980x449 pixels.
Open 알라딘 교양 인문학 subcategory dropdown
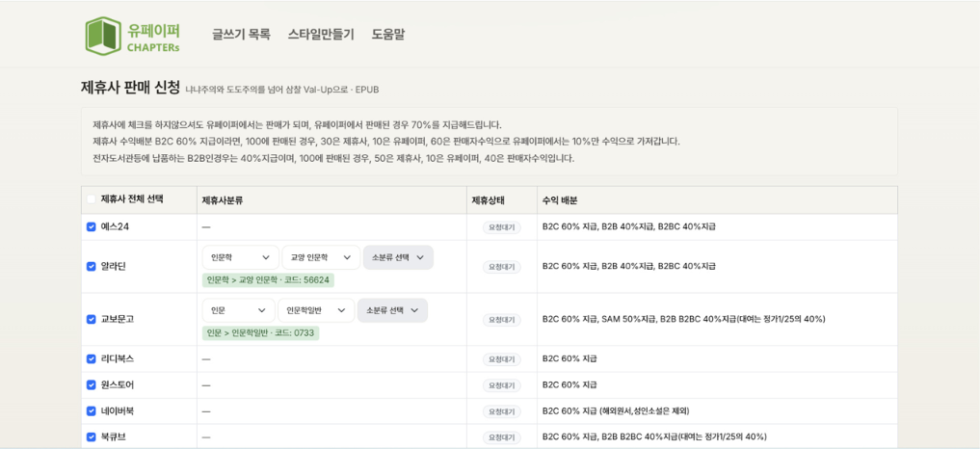click(x=321, y=257)
